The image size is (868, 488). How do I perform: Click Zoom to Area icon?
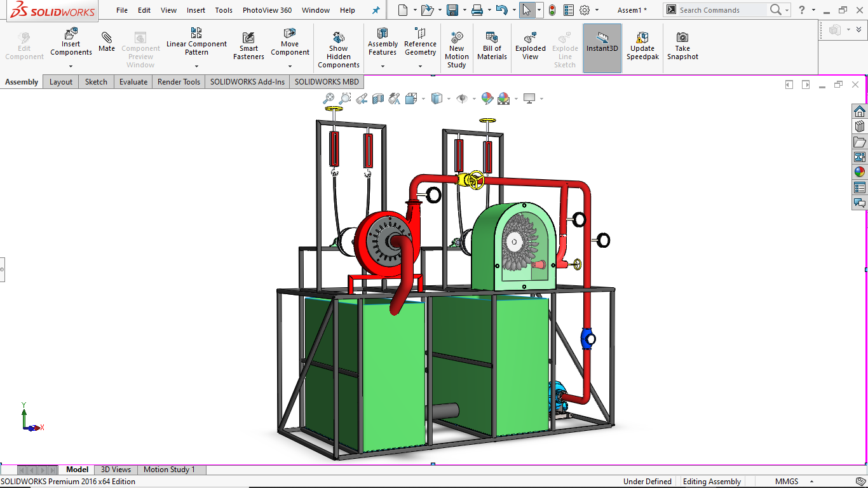[x=345, y=98]
